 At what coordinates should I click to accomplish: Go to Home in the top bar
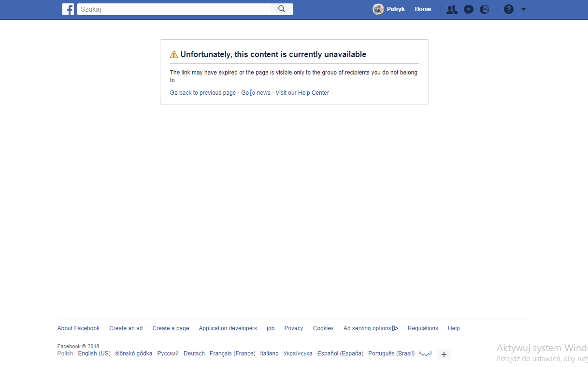pyautogui.click(x=423, y=9)
